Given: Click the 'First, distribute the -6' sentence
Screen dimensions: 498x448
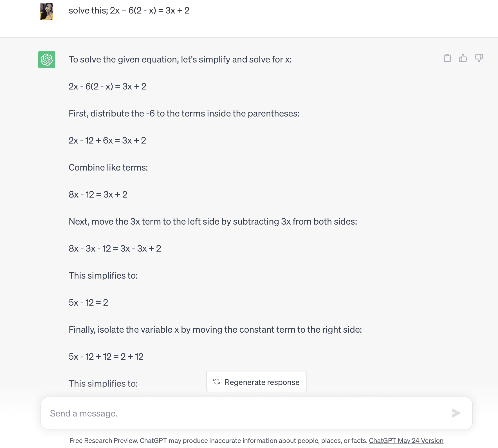Looking at the screenshot, I should (184, 113).
